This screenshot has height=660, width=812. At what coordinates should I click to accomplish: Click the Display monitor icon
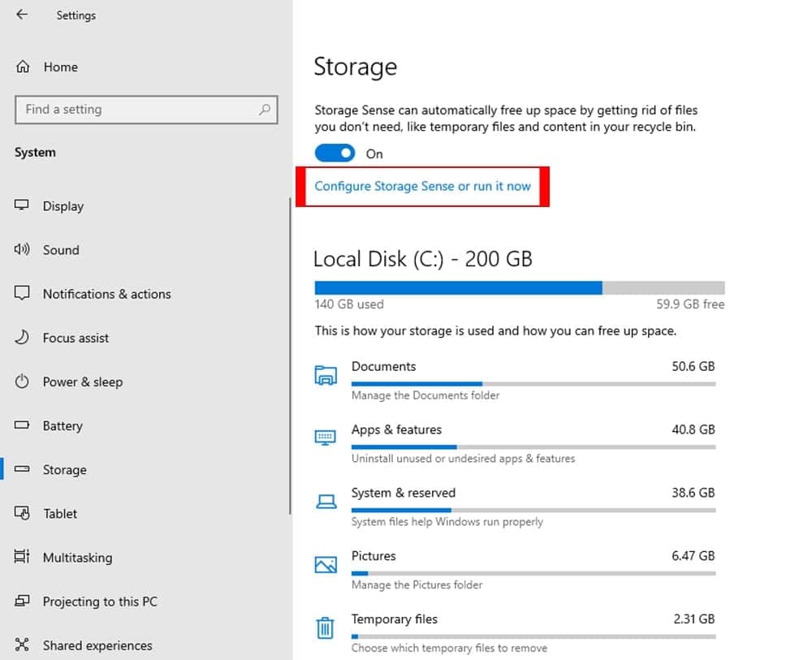point(22,205)
